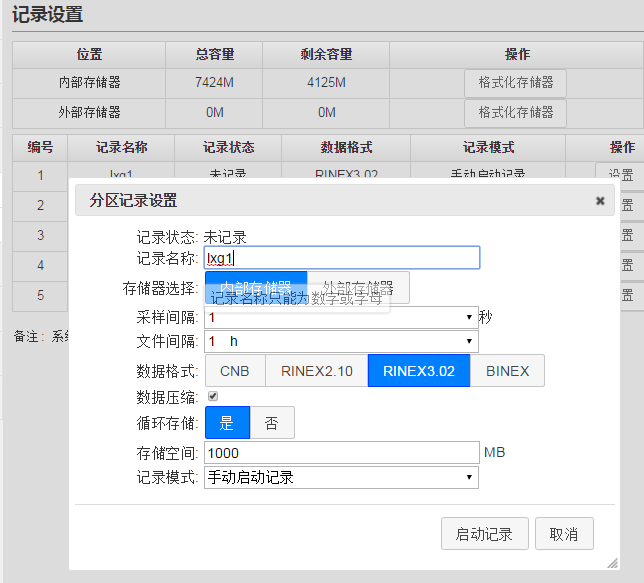Focus the 存储空间 input field
The height and width of the screenshot is (583, 644).
341,452
